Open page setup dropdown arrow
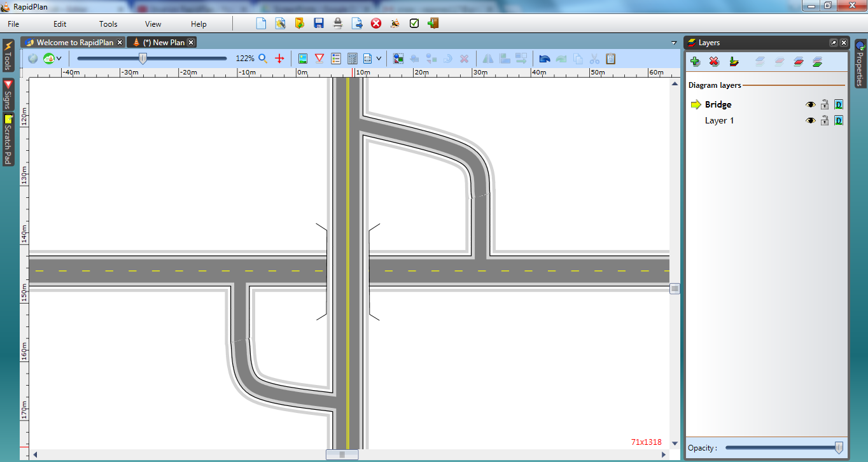Screen dimensions: 868x462 click(x=379, y=59)
